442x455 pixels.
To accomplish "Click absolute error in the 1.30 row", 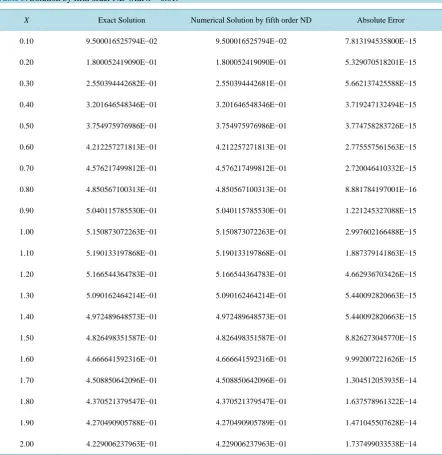I will tap(381, 296).
